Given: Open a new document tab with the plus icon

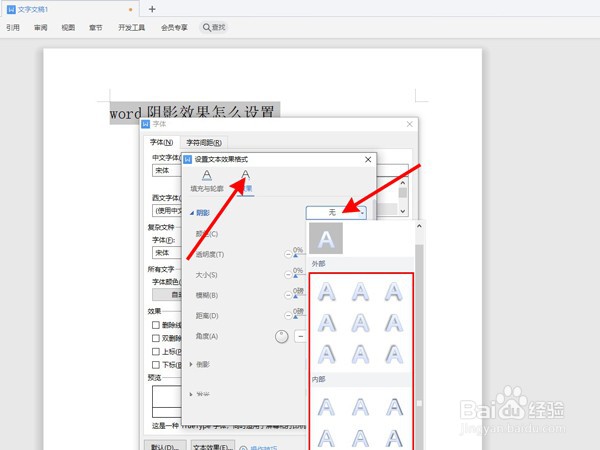Looking at the screenshot, I should click(152, 9).
